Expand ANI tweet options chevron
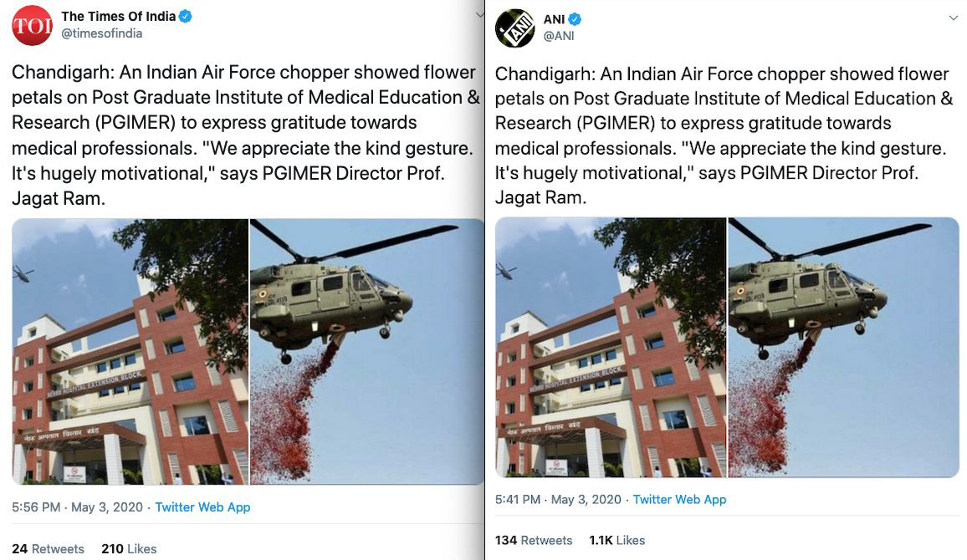The image size is (967, 560). (x=954, y=18)
